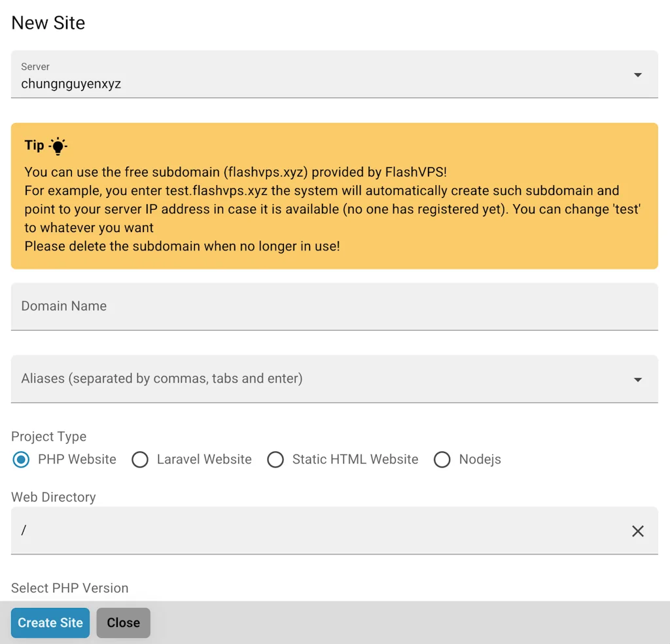The image size is (670, 644).
Task: Click the bold Tip heading text
Action: coord(35,145)
